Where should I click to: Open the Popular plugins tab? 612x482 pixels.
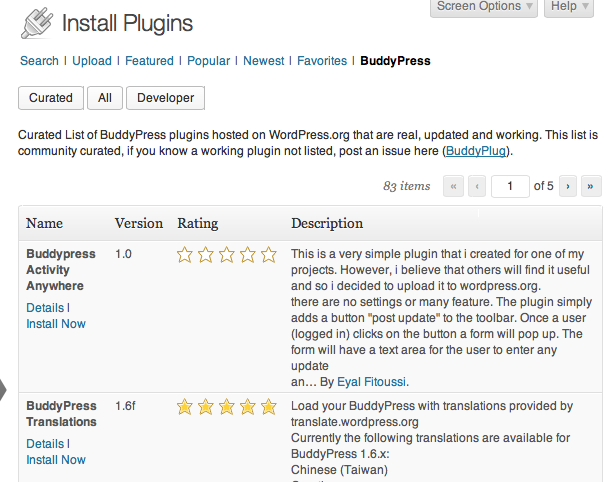[x=208, y=61]
